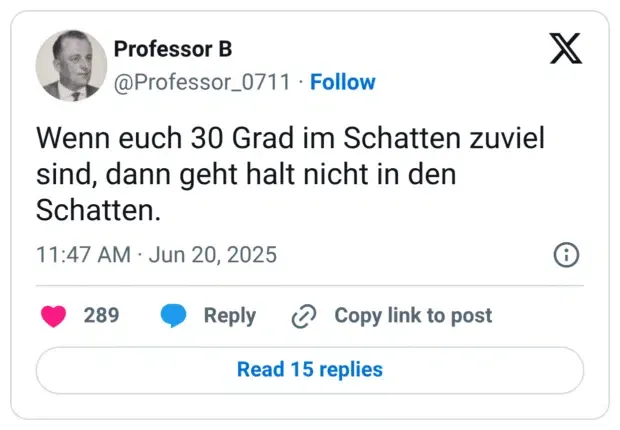Open Read 15 replies button

[309, 370]
